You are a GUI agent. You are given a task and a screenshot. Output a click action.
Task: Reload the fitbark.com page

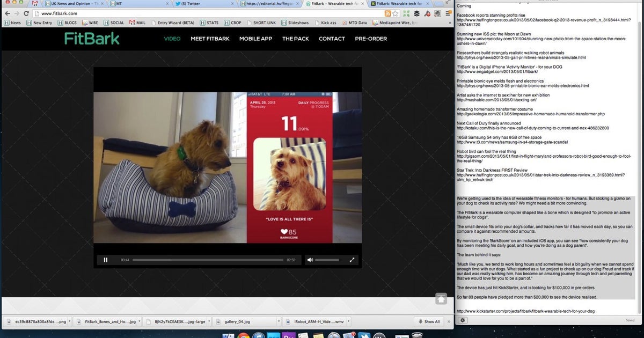(25, 13)
